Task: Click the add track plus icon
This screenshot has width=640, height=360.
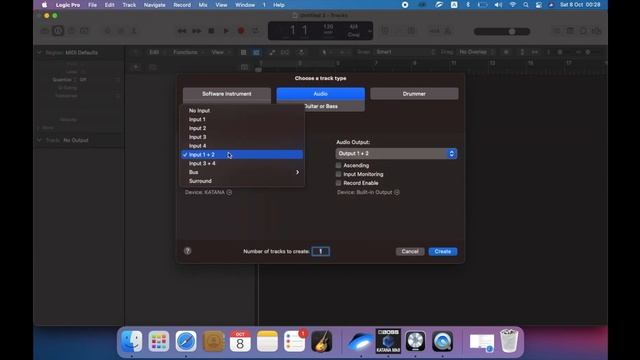Action: pyautogui.click(x=136, y=67)
